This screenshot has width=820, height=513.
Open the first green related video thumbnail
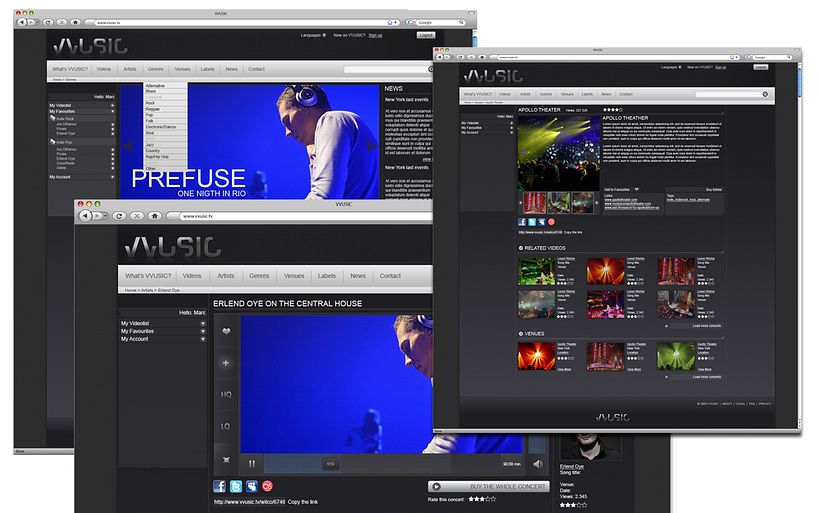(x=536, y=271)
